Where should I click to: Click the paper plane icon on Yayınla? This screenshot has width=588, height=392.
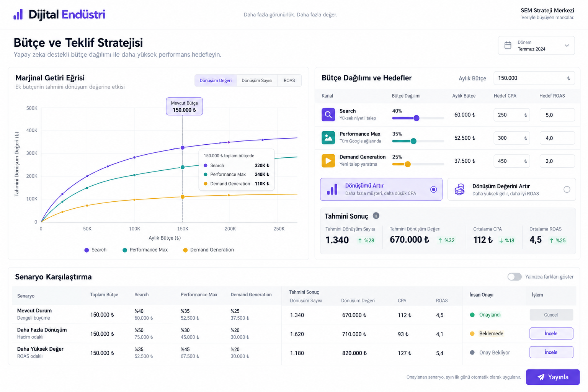pos(541,377)
